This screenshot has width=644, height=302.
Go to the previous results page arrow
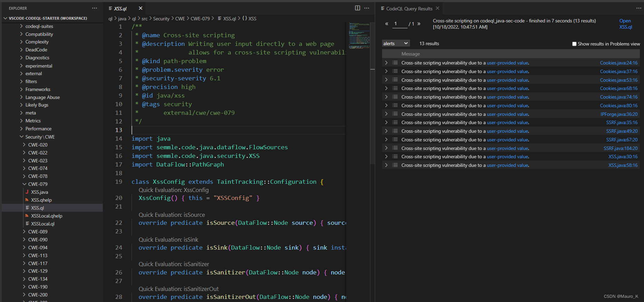(387, 24)
